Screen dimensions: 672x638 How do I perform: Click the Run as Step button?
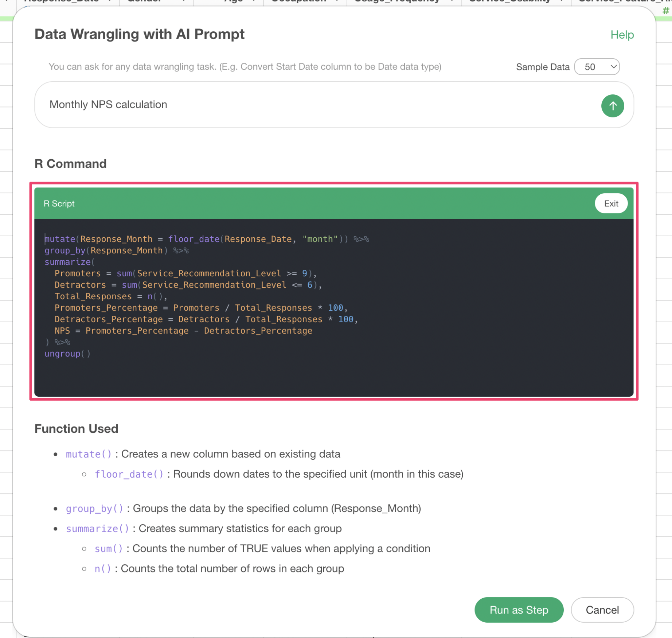click(x=519, y=610)
